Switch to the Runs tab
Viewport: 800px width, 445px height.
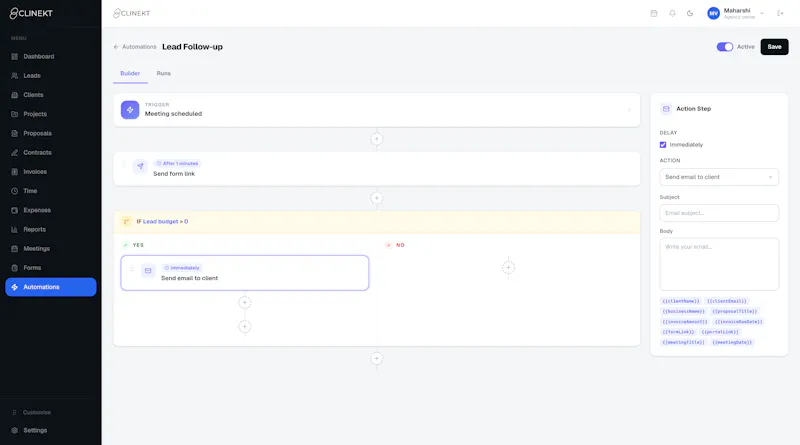pos(164,73)
